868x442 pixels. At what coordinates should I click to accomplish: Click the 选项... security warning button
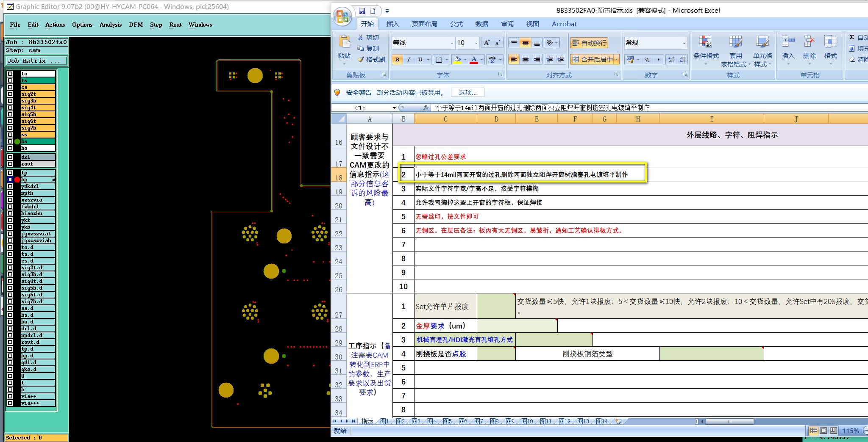tap(467, 92)
